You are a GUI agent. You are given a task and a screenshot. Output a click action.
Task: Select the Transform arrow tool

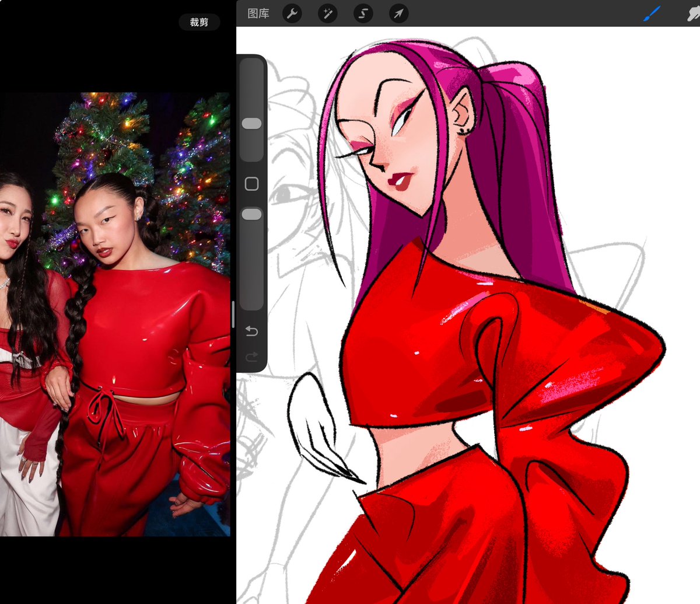(398, 14)
